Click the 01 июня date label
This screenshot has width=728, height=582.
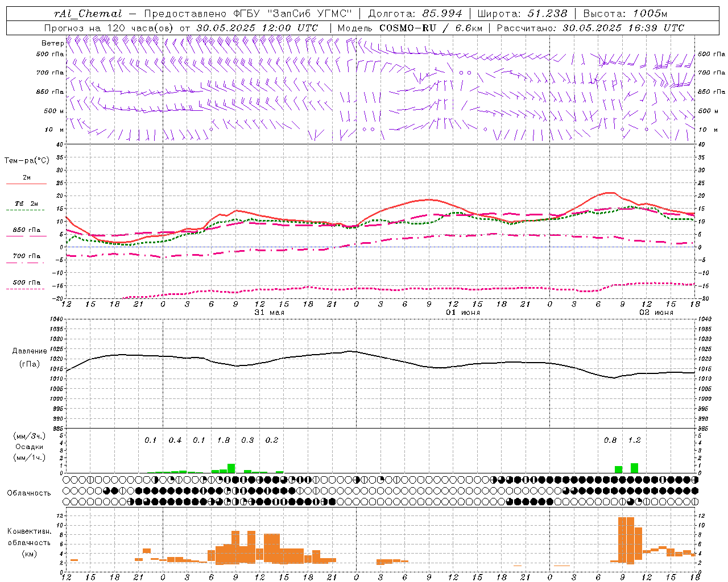pyautogui.click(x=462, y=313)
